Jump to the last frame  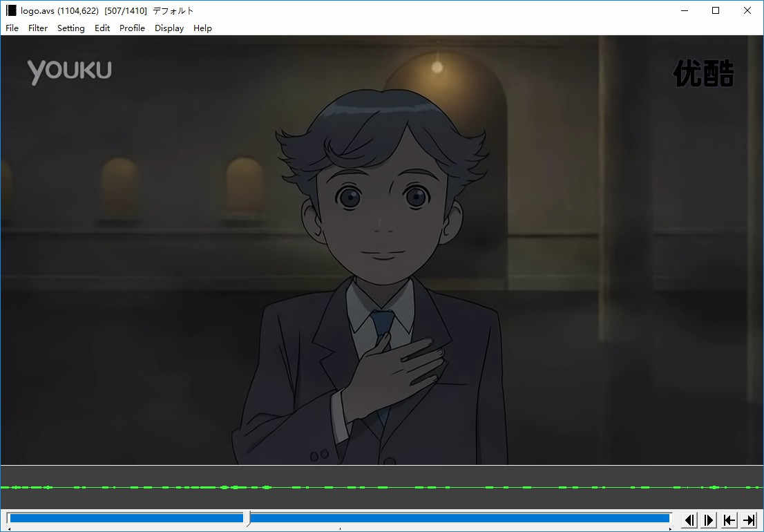pos(749,520)
